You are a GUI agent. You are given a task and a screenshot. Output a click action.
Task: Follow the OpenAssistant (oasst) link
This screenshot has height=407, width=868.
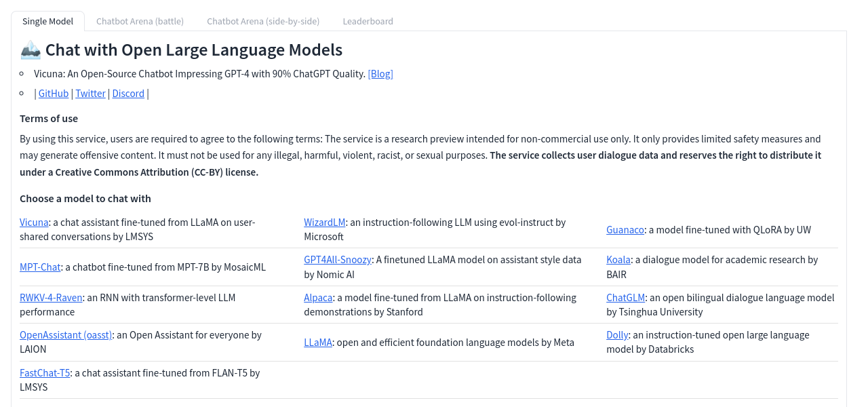tap(66, 335)
